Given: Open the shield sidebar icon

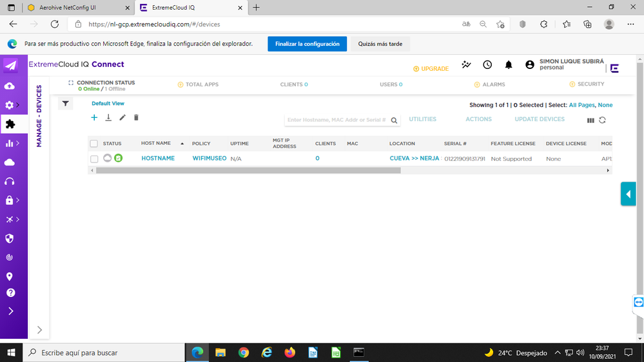Looking at the screenshot, I should (10, 238).
